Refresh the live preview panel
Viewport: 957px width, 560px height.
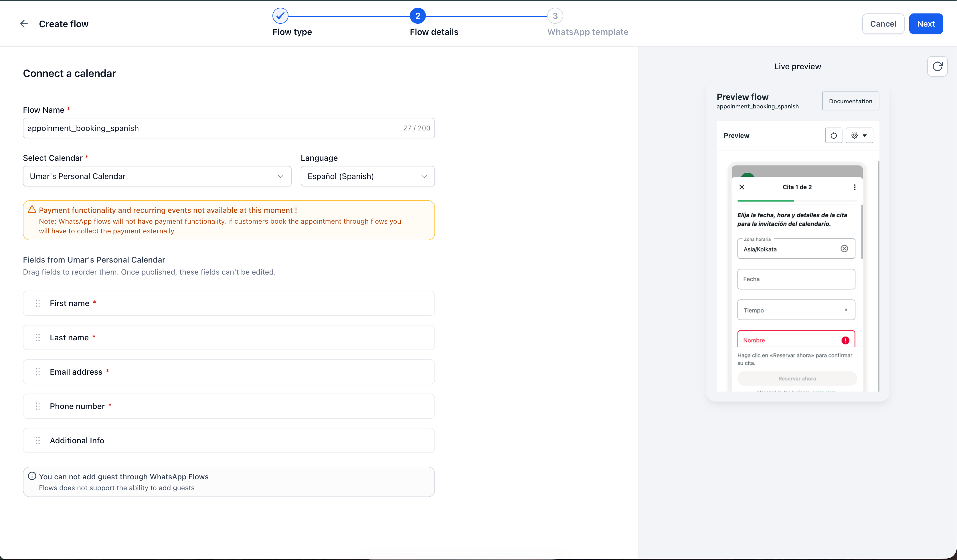937,66
